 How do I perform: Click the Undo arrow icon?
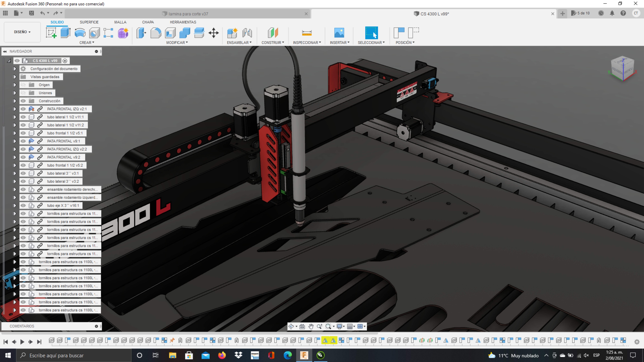tap(43, 13)
